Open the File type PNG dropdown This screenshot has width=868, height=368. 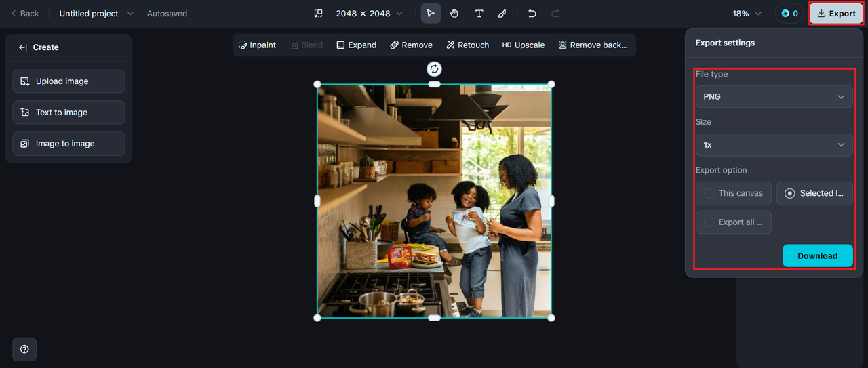(774, 96)
